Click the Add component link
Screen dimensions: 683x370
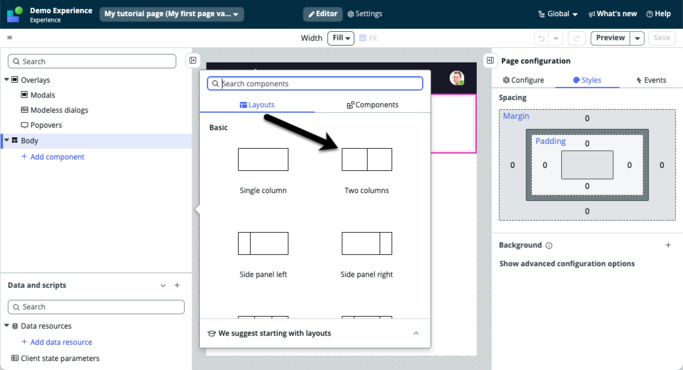[x=53, y=157]
